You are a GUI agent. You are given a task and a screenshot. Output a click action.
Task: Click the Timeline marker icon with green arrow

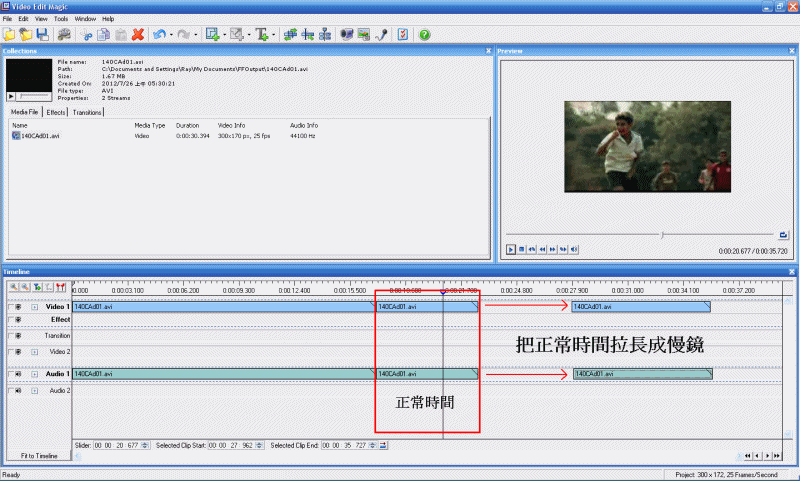[37, 287]
